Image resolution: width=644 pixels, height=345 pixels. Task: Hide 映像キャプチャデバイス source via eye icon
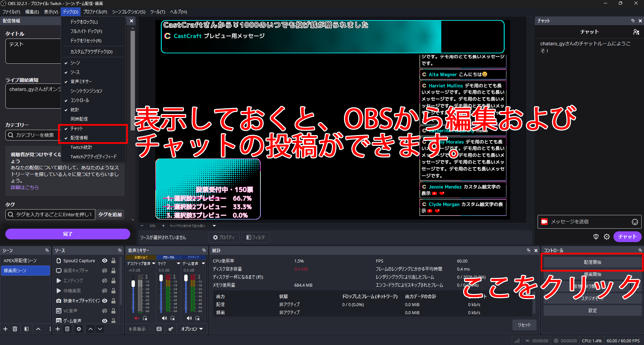point(105,301)
